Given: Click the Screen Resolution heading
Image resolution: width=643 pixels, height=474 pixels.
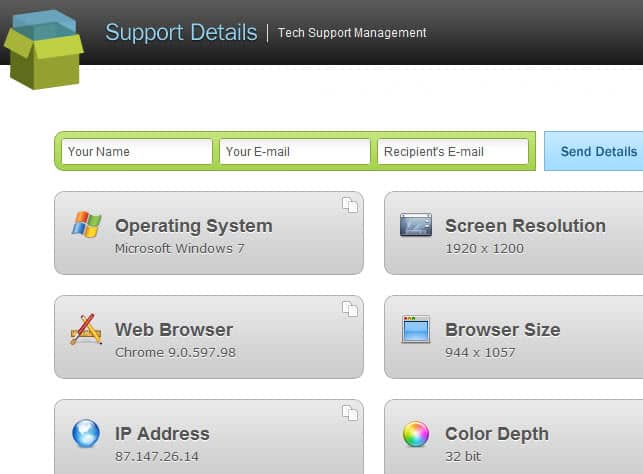Looking at the screenshot, I should [x=526, y=226].
